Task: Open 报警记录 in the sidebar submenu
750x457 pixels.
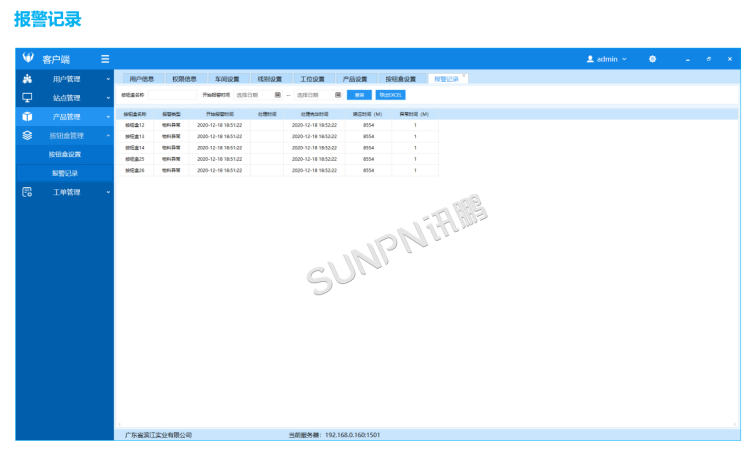Action: click(65, 173)
